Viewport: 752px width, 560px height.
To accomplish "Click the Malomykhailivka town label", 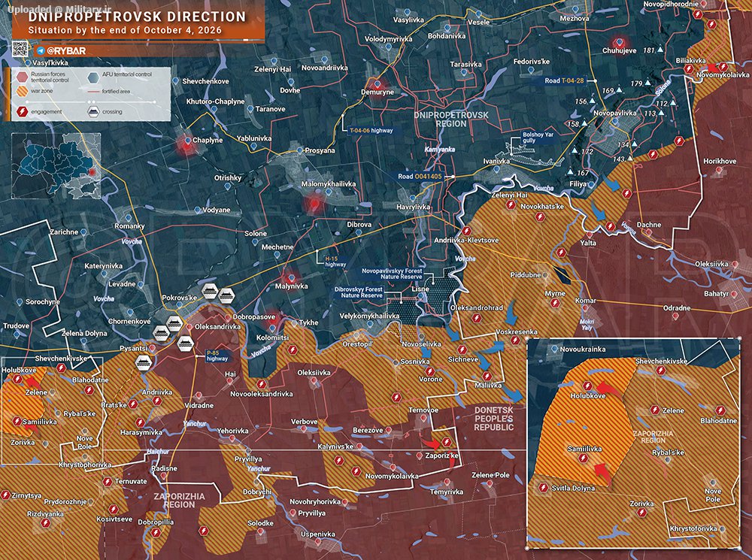I will [x=329, y=185].
